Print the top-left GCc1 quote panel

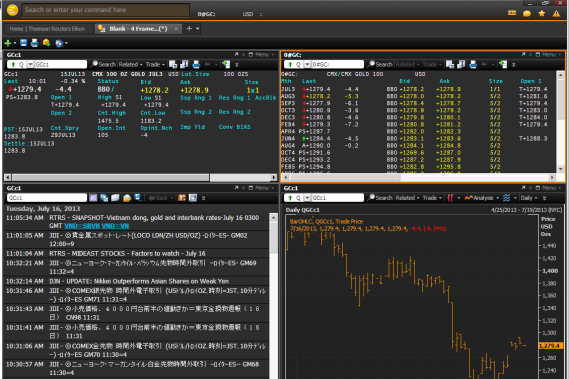196,64
